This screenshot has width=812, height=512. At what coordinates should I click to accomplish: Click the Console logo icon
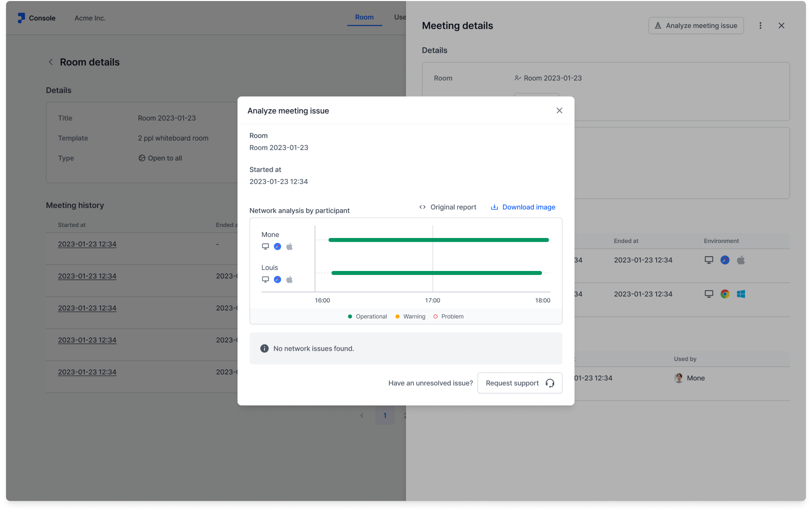21,18
